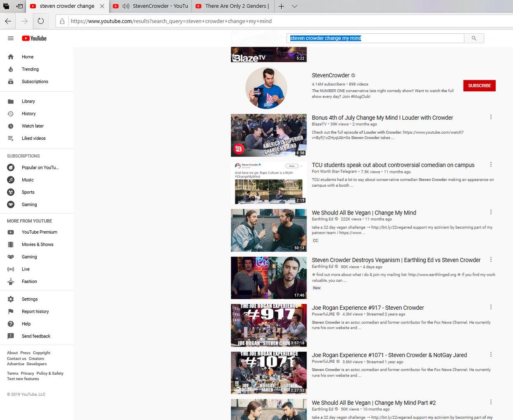The height and width of the screenshot is (420, 513).
Task: Click the browser refresh button
Action: point(41,21)
